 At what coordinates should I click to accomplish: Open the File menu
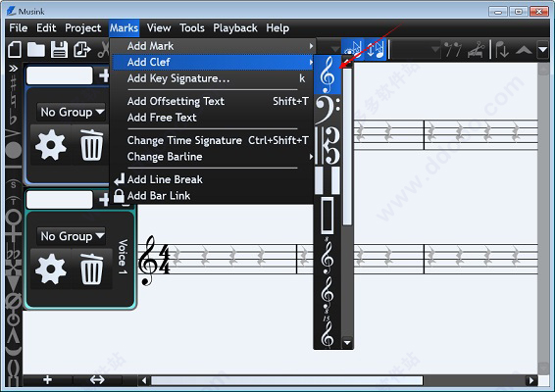[19, 28]
